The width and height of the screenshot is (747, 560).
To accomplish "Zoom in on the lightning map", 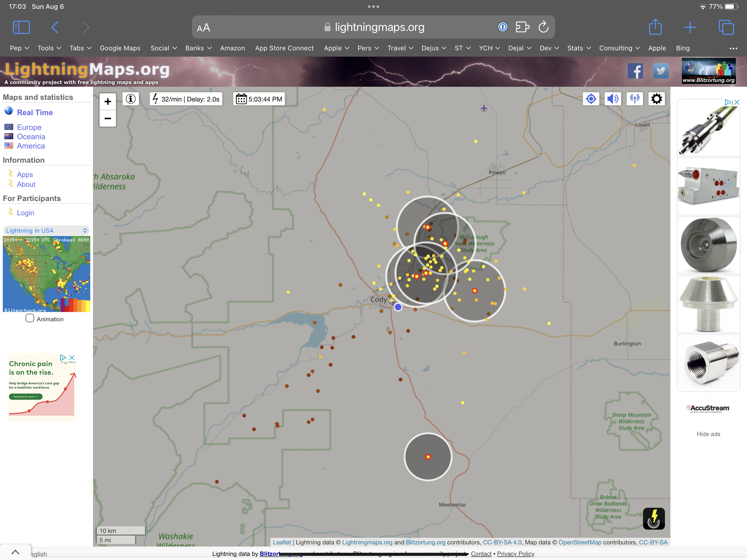I will click(x=108, y=101).
